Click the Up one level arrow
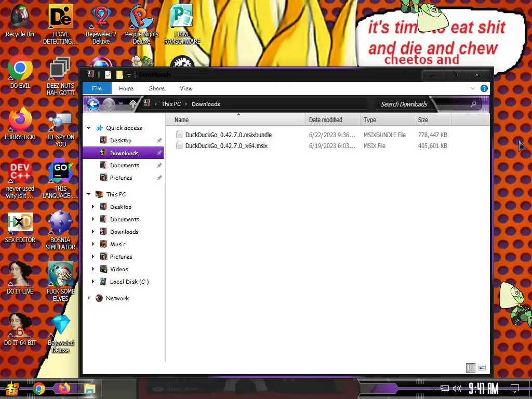The height and width of the screenshot is (399, 532). point(132,104)
